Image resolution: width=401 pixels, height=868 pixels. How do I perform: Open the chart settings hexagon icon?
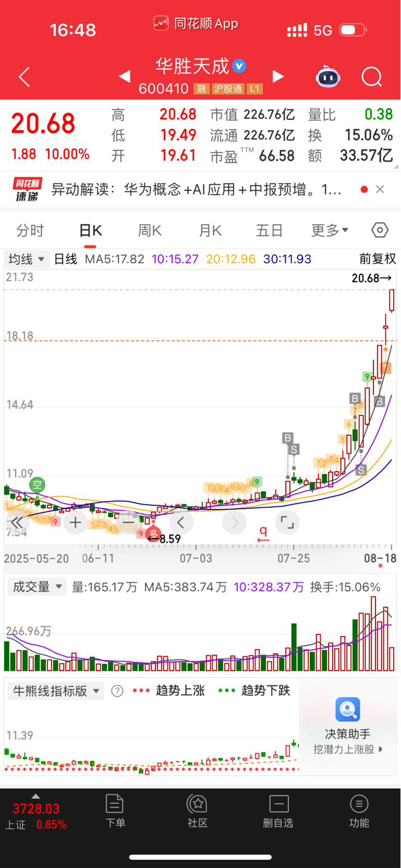coord(380,230)
